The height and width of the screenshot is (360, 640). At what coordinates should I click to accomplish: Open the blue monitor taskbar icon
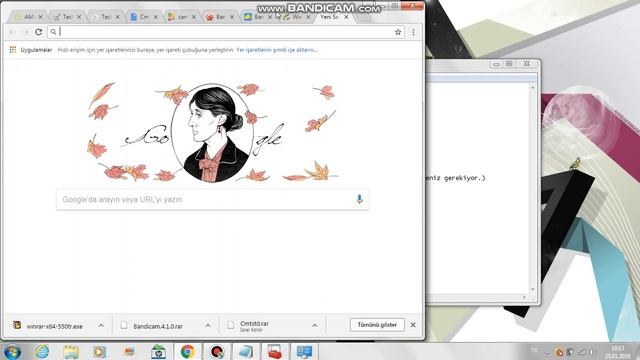tap(304, 352)
